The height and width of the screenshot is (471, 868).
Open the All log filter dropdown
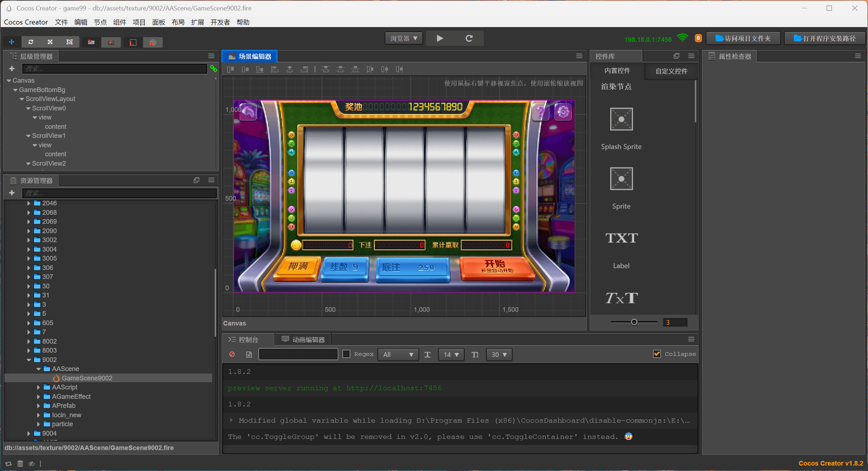click(398, 354)
